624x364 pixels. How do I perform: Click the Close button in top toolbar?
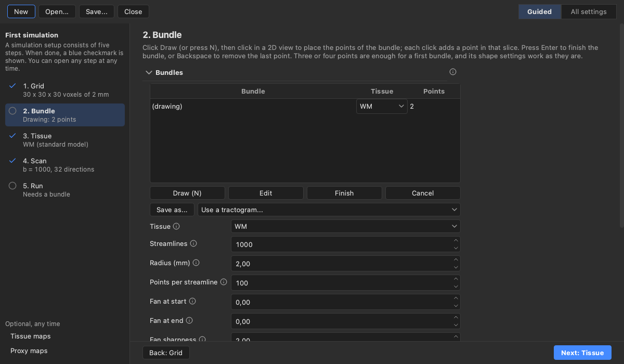133,11
